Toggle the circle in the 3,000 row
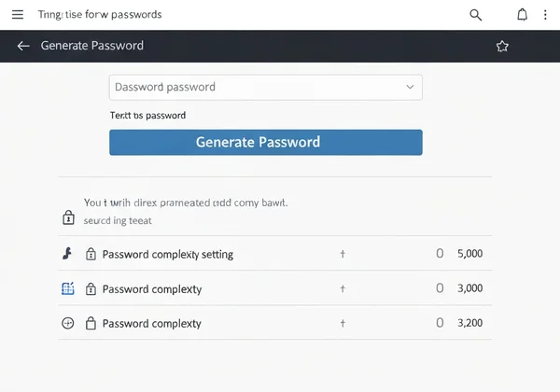Image resolution: width=560 pixels, height=392 pixels. click(x=440, y=289)
